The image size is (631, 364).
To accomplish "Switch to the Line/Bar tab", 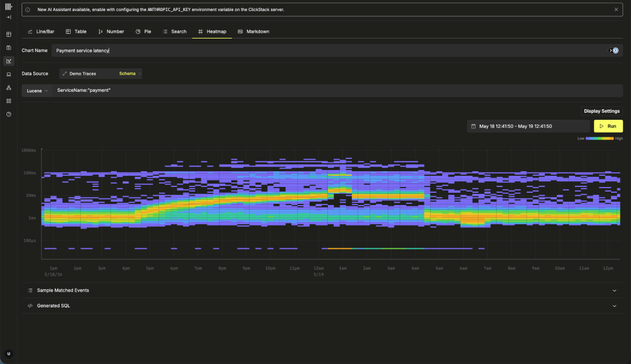I will tap(41, 32).
